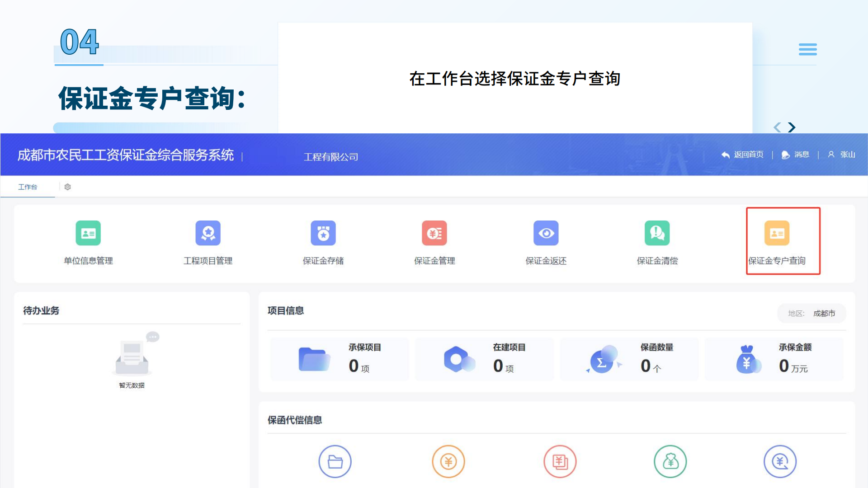Click the blue folder icon under 保函代偿信息
The height and width of the screenshot is (488, 868).
[x=335, y=461]
